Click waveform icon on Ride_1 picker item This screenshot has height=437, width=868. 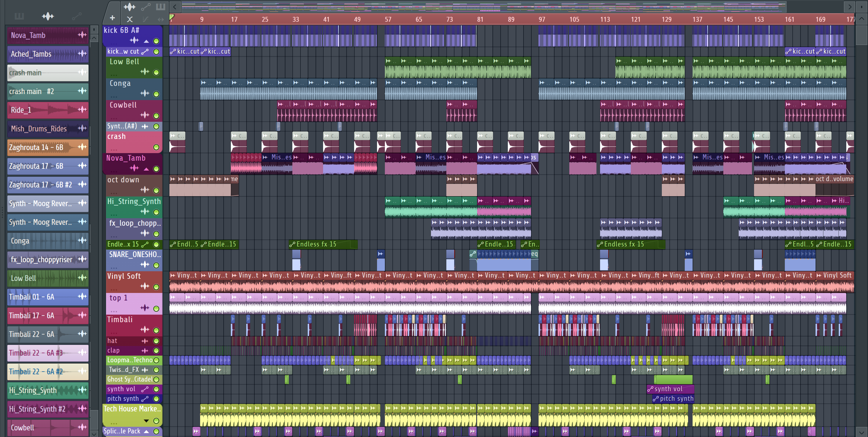[x=82, y=109]
